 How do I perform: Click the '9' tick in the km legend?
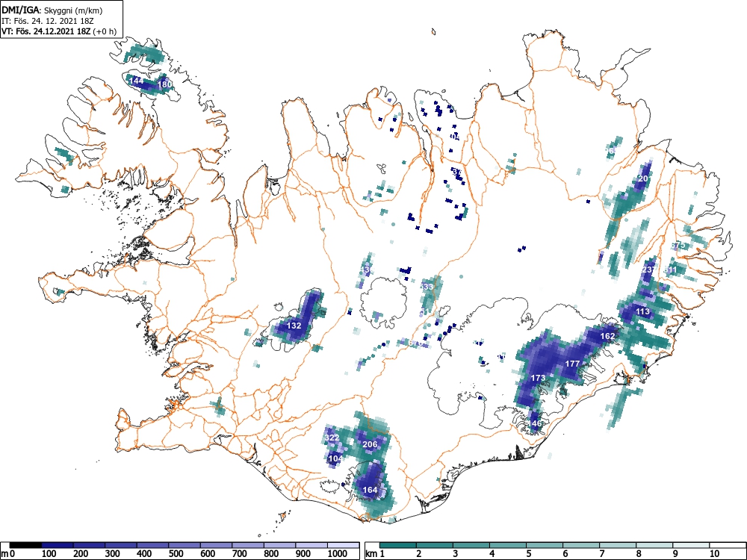(675, 554)
